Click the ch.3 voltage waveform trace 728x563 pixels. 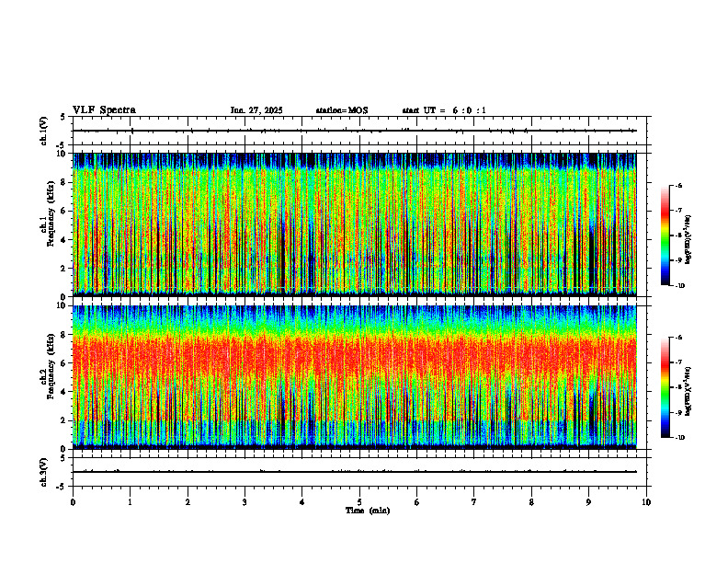click(355, 472)
